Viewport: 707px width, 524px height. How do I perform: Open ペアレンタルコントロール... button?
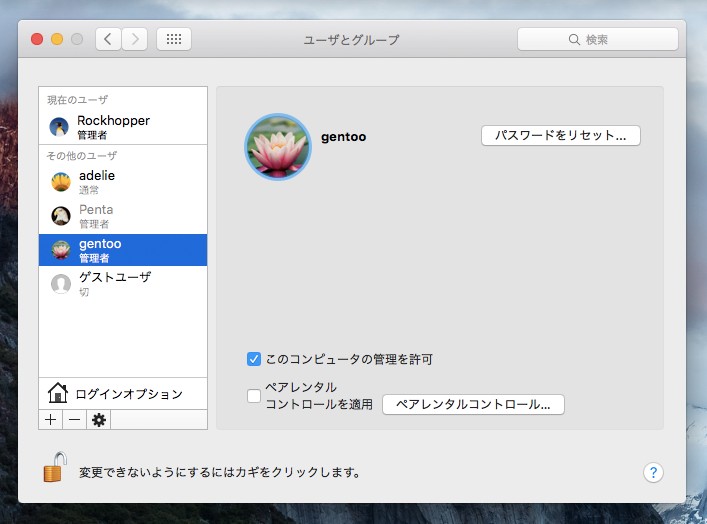[473, 404]
